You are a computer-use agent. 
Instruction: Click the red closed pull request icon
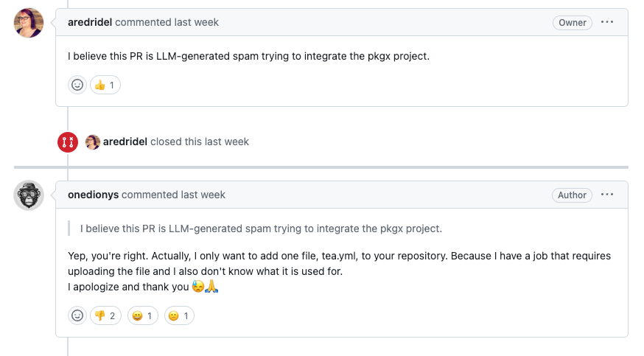pos(68,142)
